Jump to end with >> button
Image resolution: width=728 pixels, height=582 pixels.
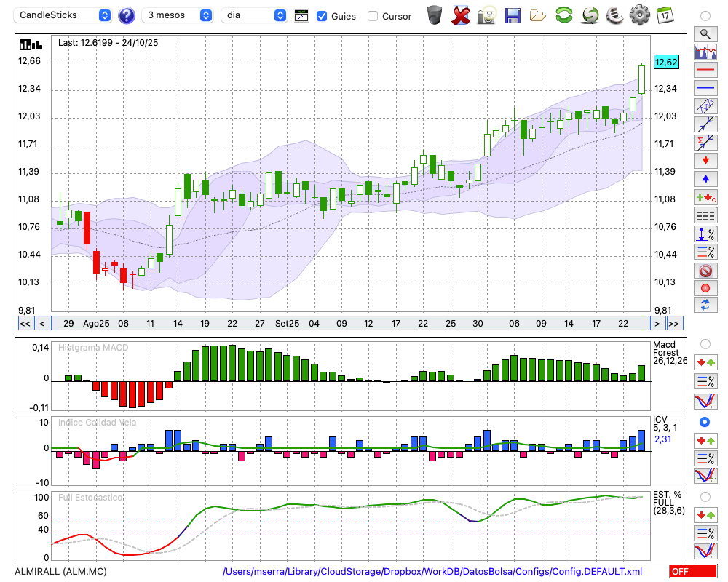675,324
